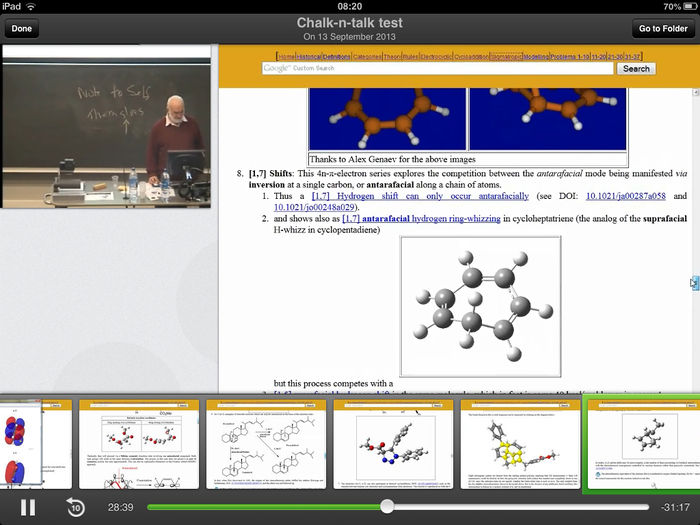This screenshot has width=700, height=525.
Task: Tap the lecturer video panel
Action: click(106, 127)
